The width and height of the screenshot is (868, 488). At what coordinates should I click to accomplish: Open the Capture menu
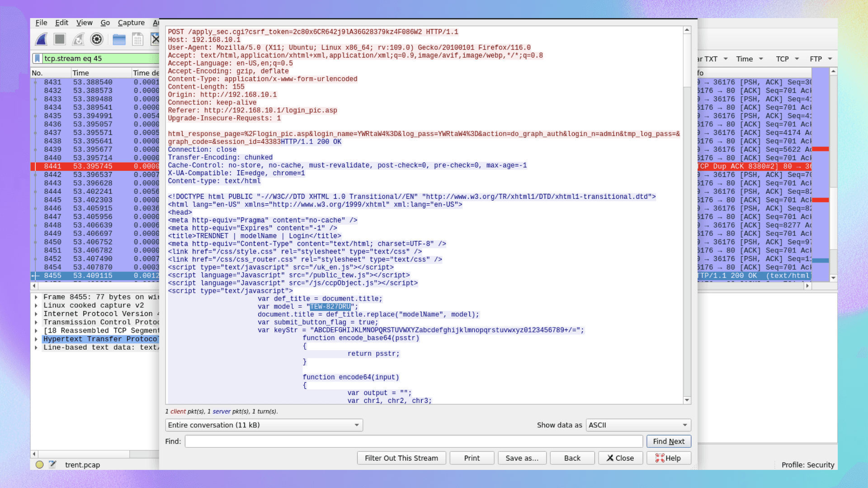(131, 23)
